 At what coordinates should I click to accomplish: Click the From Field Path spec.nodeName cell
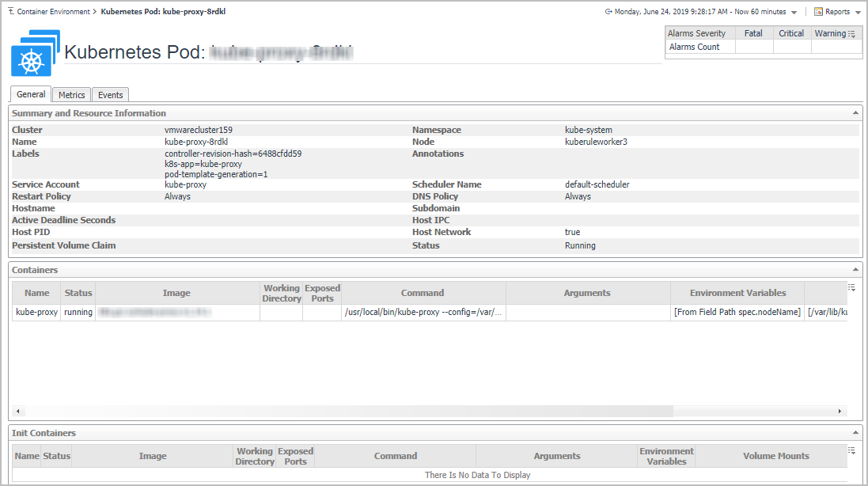[737, 312]
